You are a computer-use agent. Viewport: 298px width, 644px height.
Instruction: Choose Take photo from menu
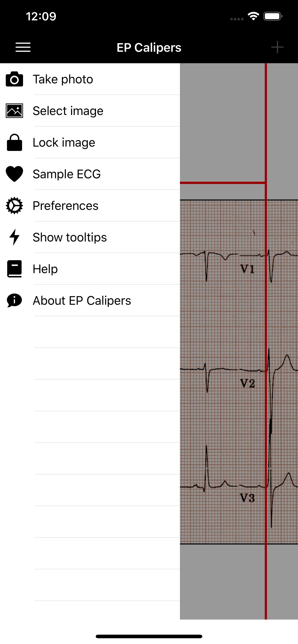(63, 79)
